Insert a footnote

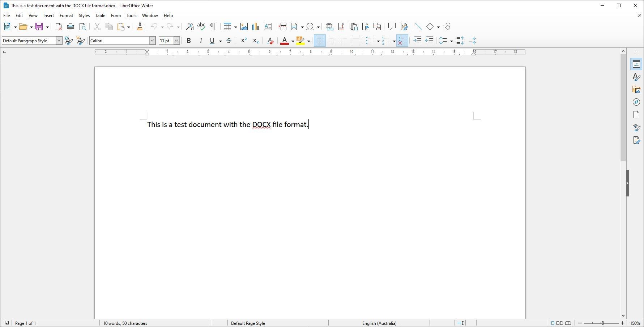(341, 26)
